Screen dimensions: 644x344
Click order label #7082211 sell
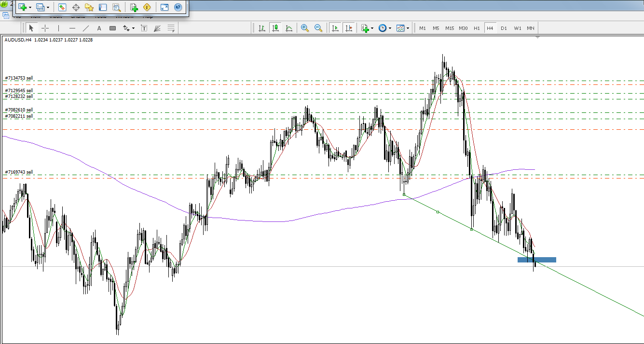(19, 116)
